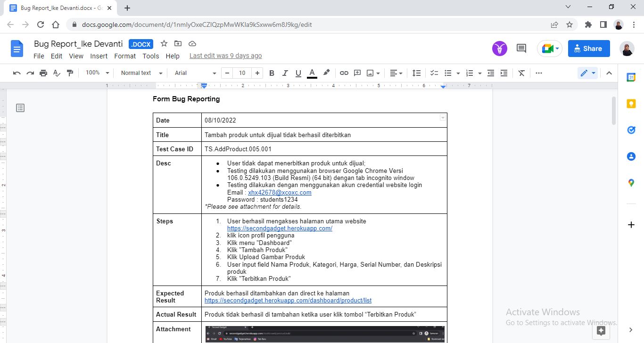The width and height of the screenshot is (644, 343).
Task: Click the Docs home icon
Action: [x=17, y=49]
